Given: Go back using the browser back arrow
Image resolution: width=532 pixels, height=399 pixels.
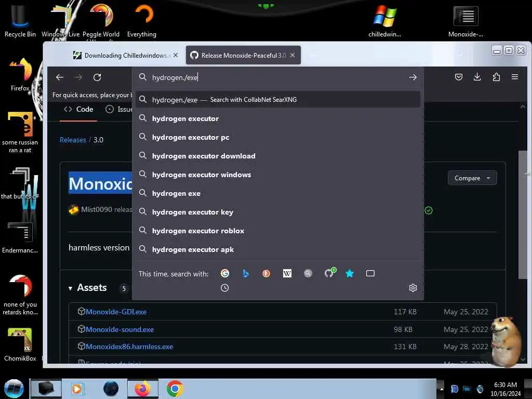Looking at the screenshot, I should pyautogui.click(x=60, y=77).
